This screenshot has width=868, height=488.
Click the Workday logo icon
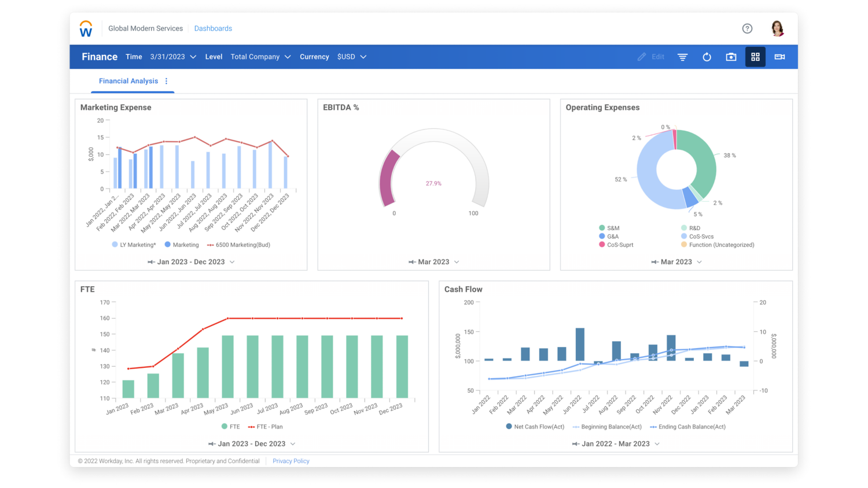click(x=86, y=29)
